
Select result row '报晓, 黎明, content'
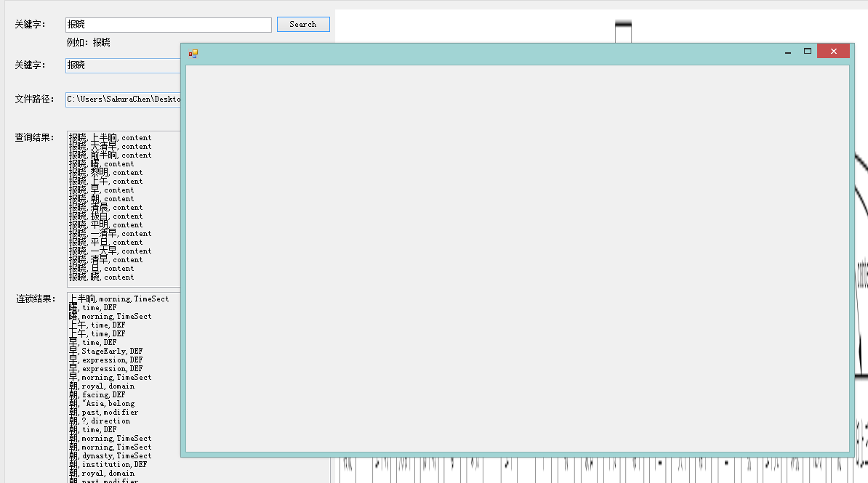pyautogui.click(x=105, y=173)
